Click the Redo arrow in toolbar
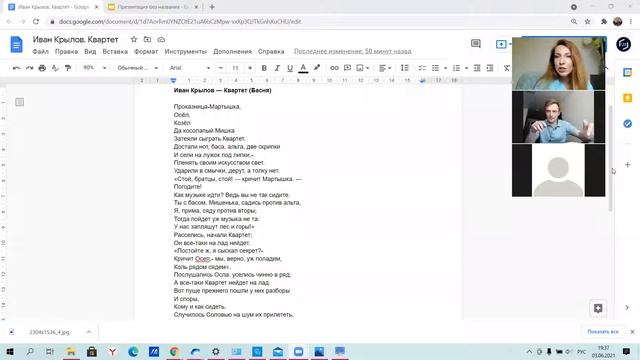Image resolution: width=640 pixels, height=360 pixels. point(29,68)
